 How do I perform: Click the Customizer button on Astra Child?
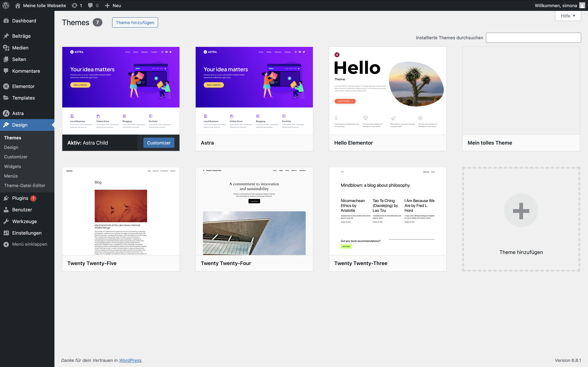coord(159,143)
